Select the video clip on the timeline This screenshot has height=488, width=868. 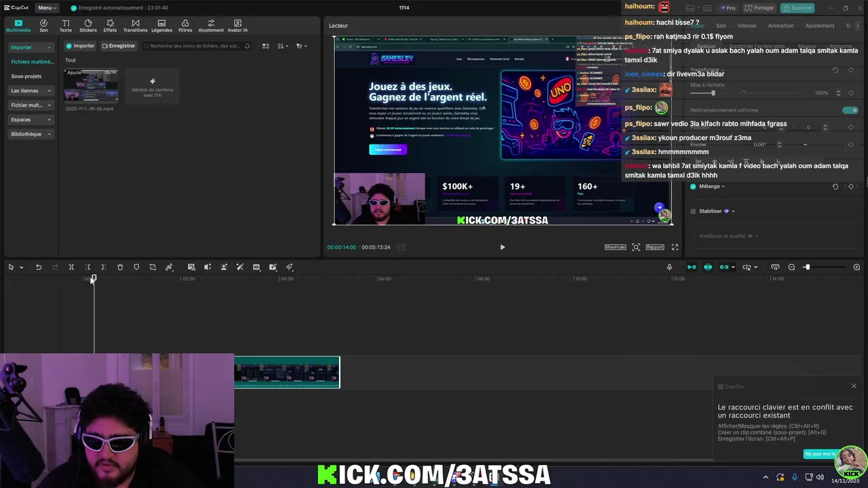287,372
